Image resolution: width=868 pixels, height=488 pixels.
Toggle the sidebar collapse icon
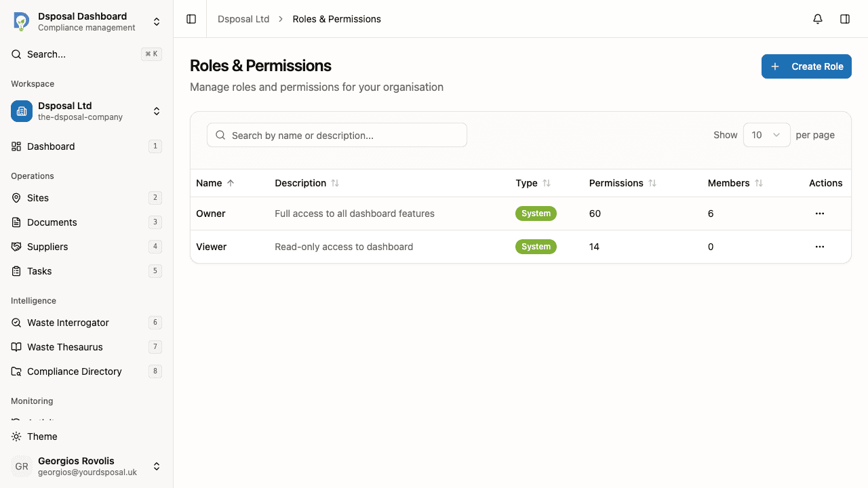pos(191,19)
